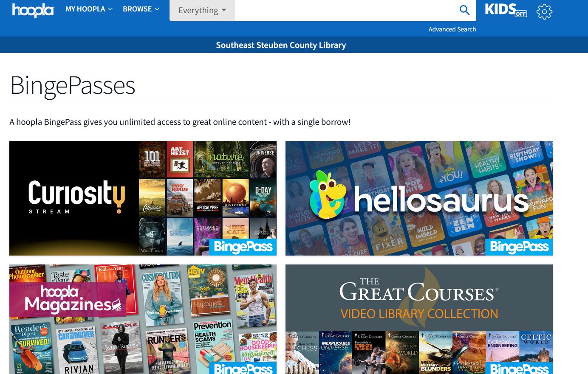The image size is (588, 374).
Task: Open the hoopla Magazines BingePass banner
Action: point(143,319)
